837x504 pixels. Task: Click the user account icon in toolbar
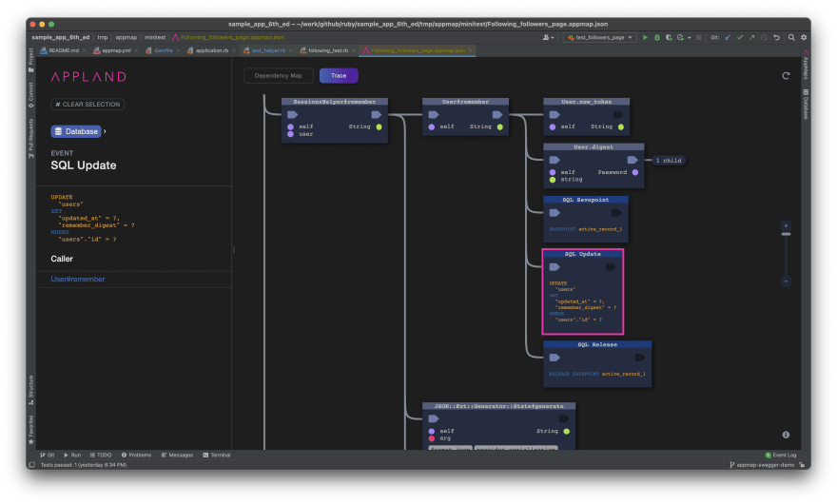pyautogui.click(x=547, y=37)
